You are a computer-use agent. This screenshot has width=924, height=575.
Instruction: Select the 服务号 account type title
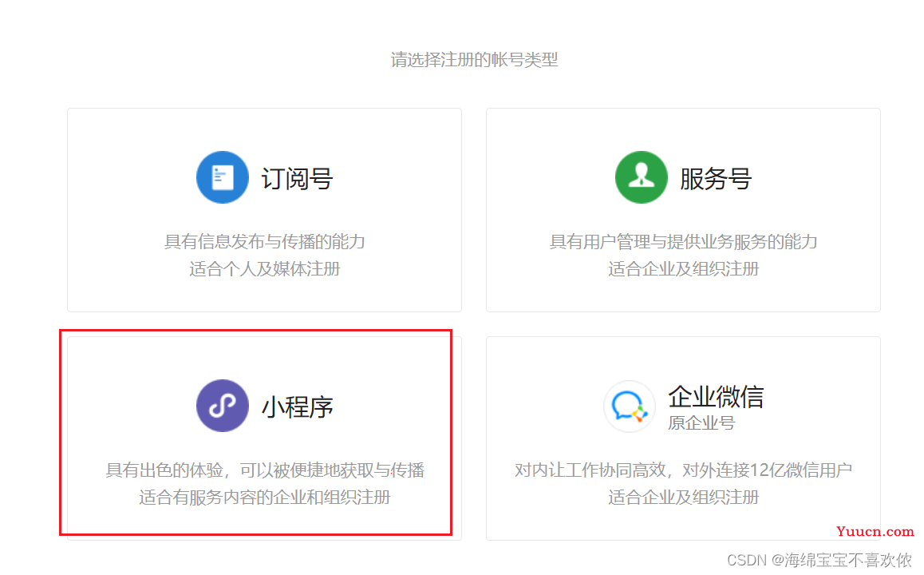click(716, 179)
